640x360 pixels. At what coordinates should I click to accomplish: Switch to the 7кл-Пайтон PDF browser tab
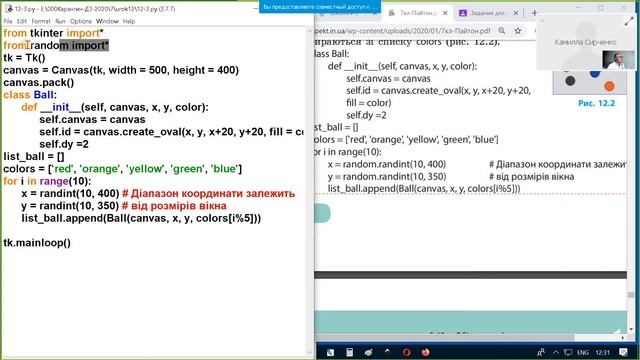(x=418, y=13)
